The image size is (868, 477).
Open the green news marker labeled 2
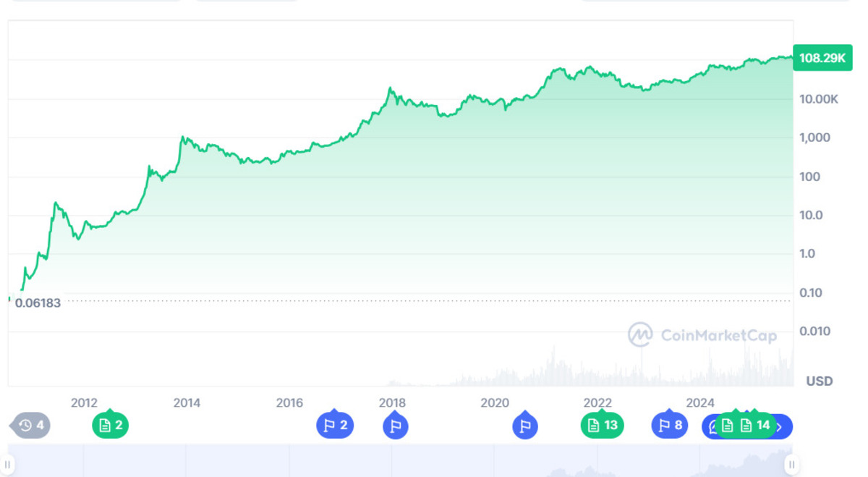(x=110, y=426)
